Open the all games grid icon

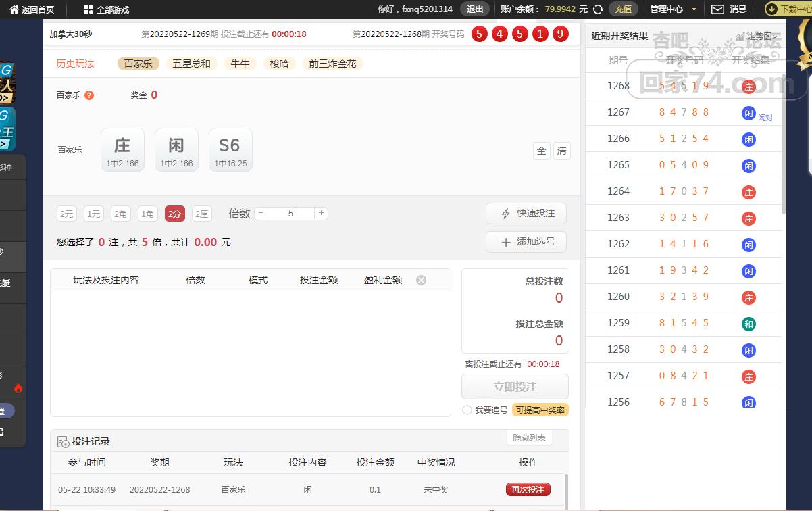pyautogui.click(x=88, y=9)
